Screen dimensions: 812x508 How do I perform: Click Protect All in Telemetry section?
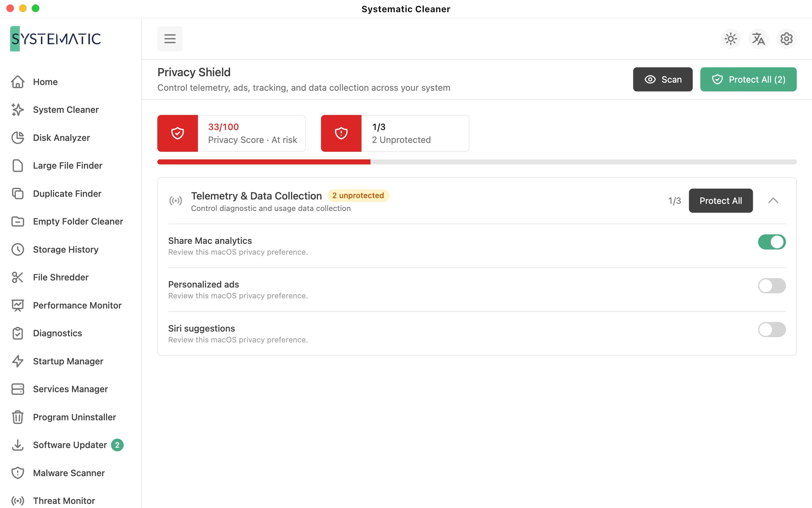[721, 200]
